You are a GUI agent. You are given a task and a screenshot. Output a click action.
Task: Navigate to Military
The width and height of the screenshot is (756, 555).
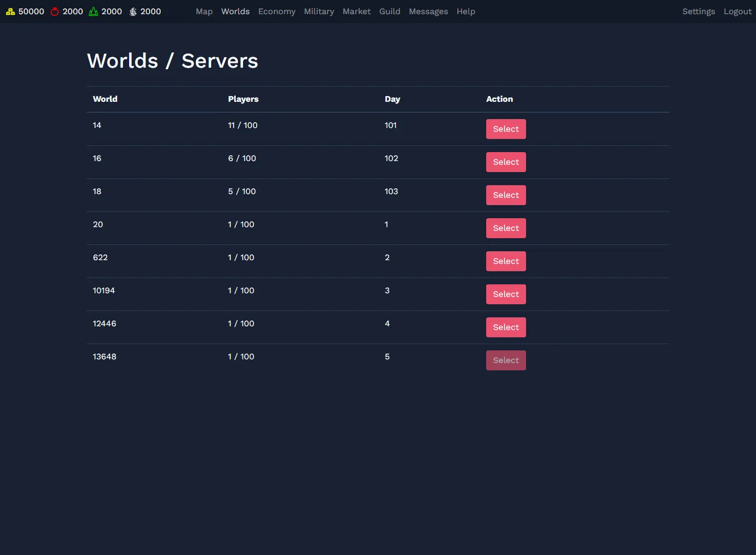(319, 12)
